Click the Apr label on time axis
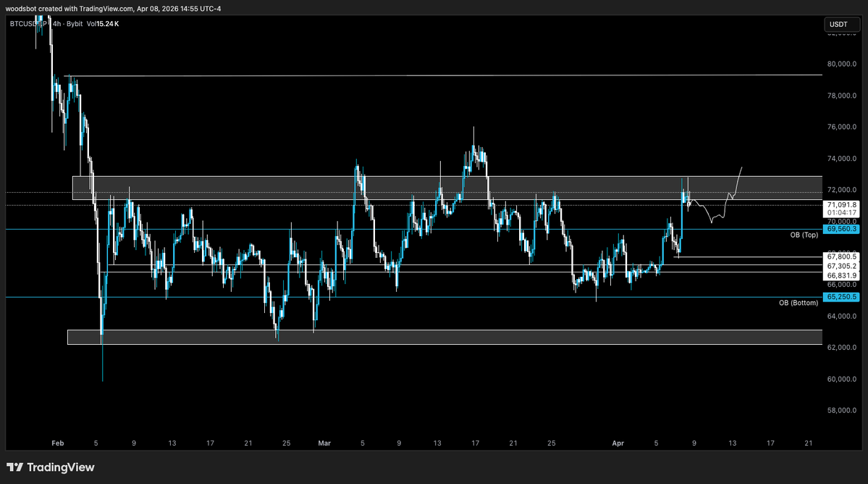This screenshot has width=868, height=484. pyautogui.click(x=618, y=443)
